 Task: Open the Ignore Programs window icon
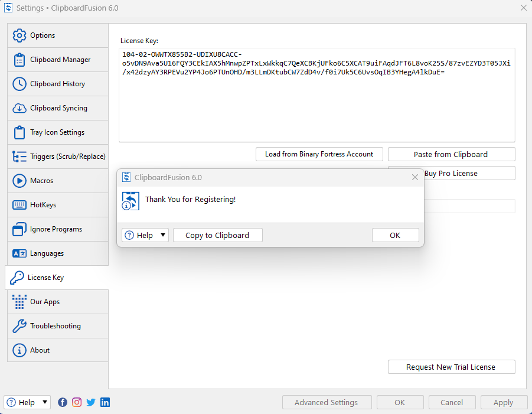point(19,229)
